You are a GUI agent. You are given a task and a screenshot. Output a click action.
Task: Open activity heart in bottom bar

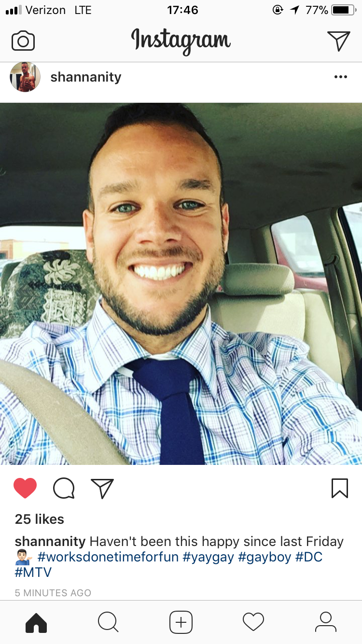(253, 622)
